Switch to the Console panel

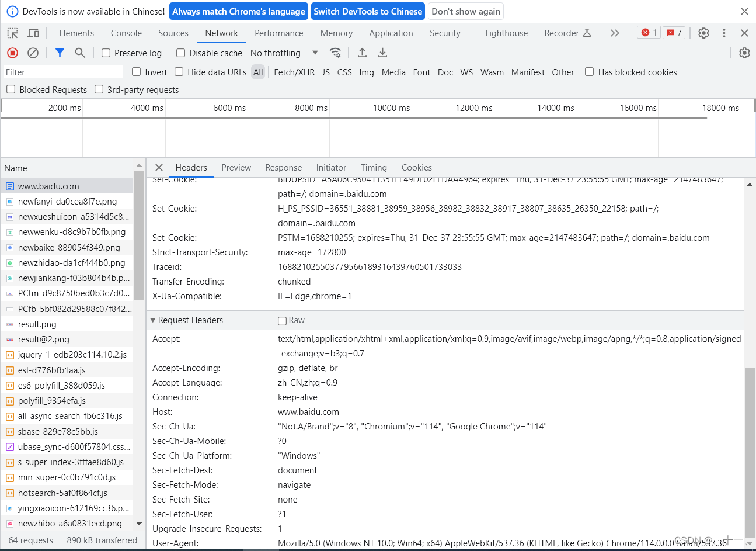[x=126, y=33]
